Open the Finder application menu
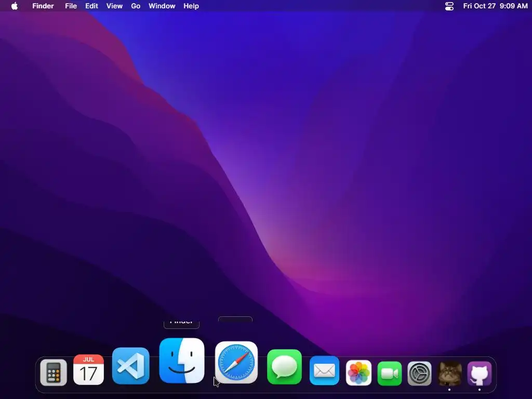The height and width of the screenshot is (399, 532). [43, 6]
